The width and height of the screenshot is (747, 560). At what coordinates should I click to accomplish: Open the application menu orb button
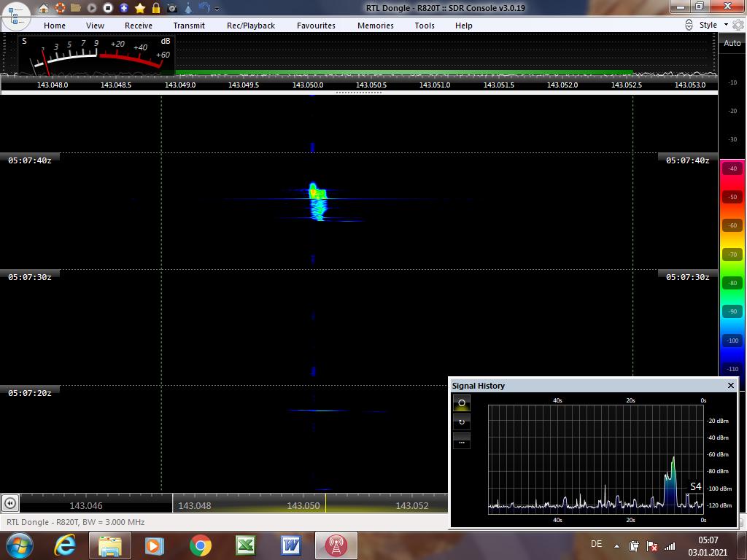coord(16,16)
